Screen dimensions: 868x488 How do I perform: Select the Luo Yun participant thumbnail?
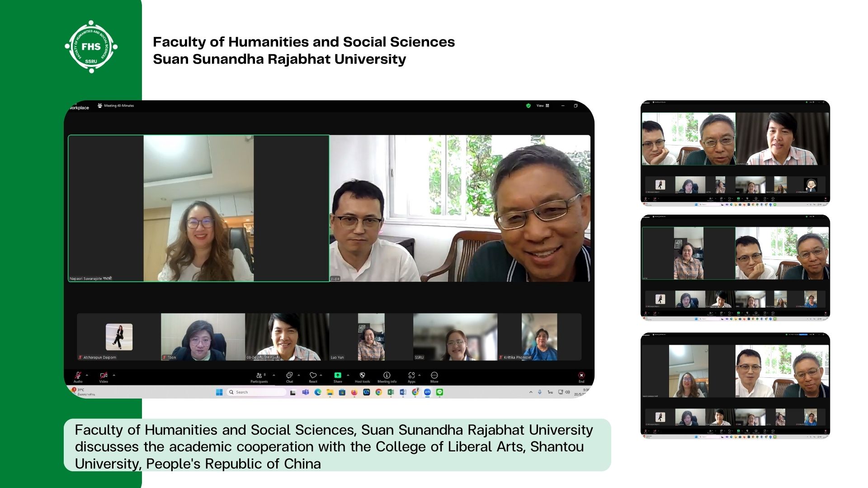click(371, 337)
